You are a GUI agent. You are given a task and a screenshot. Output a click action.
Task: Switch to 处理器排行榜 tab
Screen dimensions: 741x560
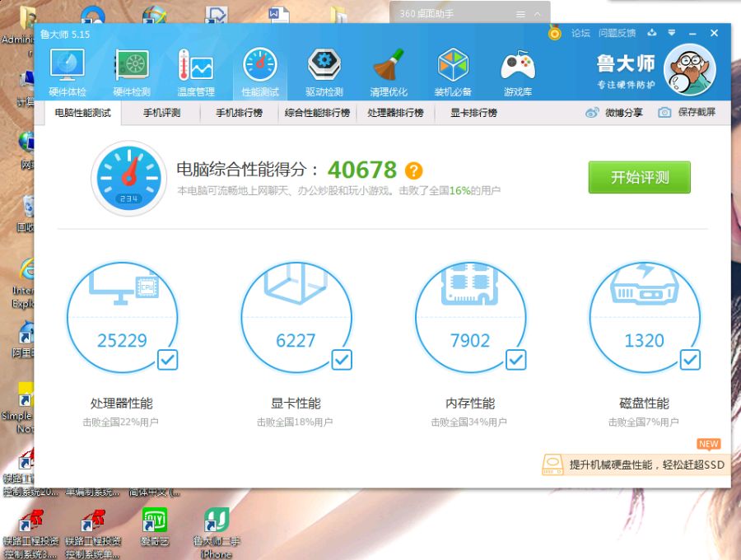[x=395, y=113]
